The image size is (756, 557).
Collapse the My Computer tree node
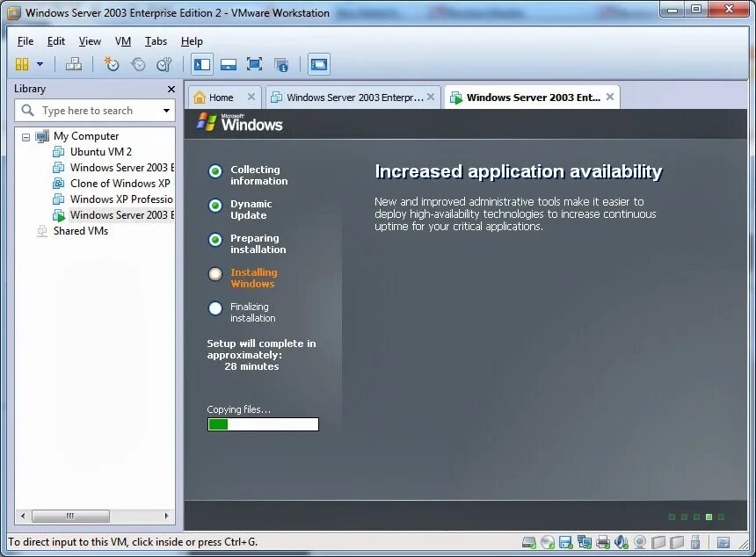[26, 137]
